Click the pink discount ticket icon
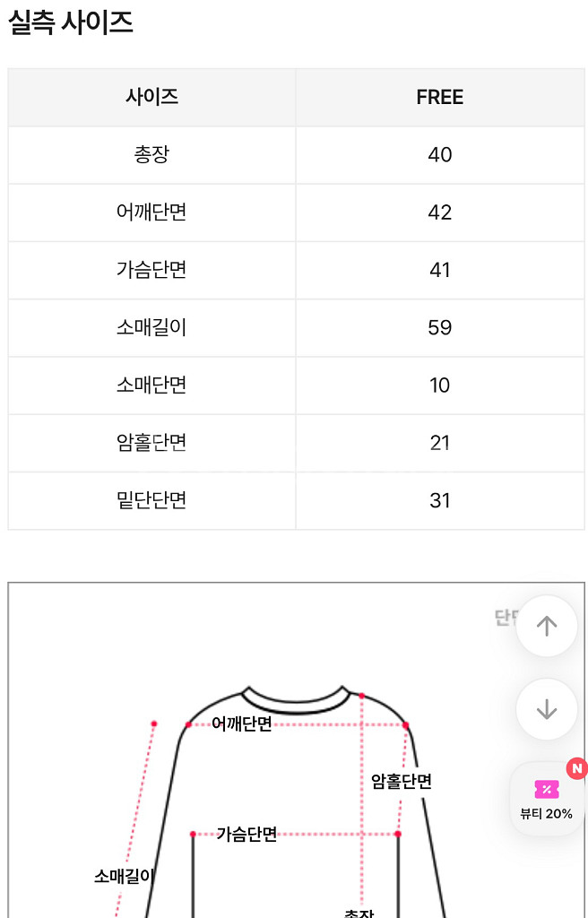The width and height of the screenshot is (588, 918). pos(546,790)
